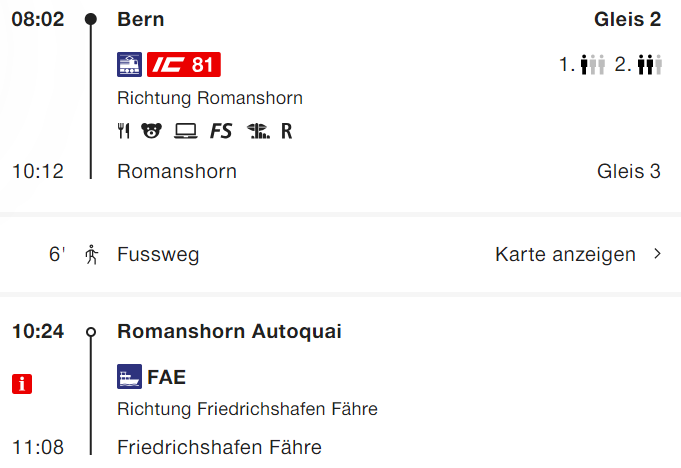Select Romanshorn Autoquai departure stop

pyautogui.click(x=229, y=331)
